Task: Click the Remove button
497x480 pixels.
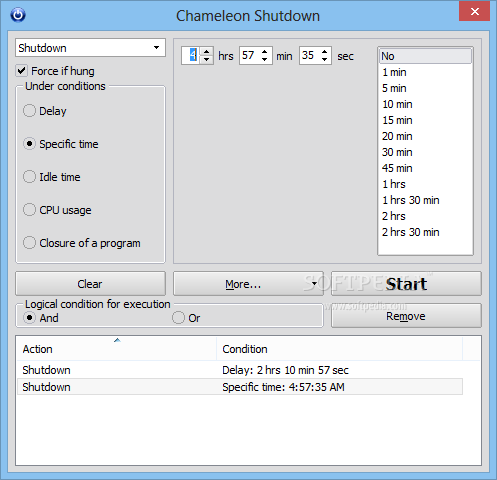Action: tap(406, 316)
